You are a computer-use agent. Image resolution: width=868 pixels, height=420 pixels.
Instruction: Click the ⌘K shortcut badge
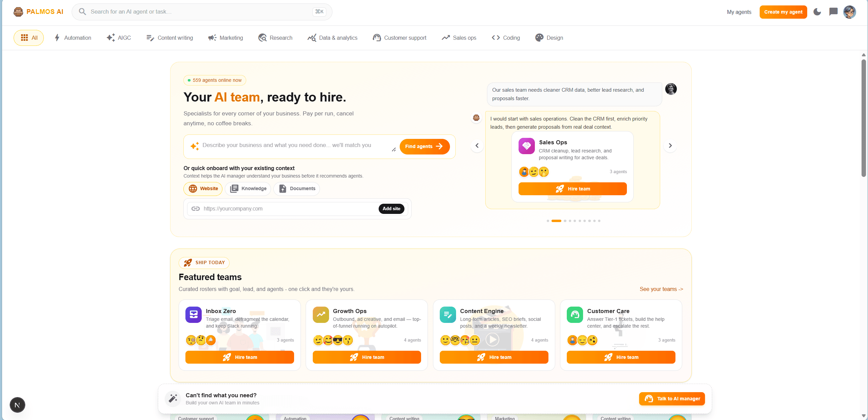click(319, 12)
